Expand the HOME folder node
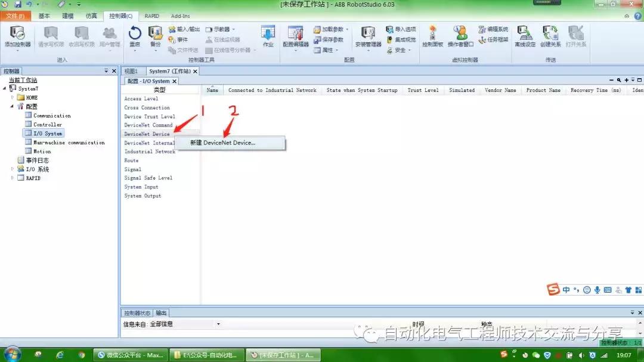 pos(13,97)
